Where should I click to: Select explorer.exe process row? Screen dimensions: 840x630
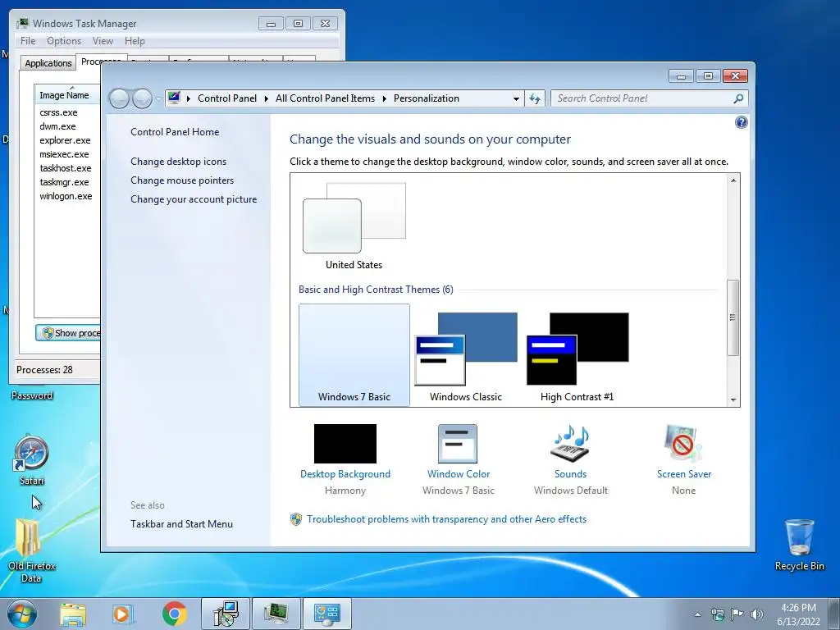pyautogui.click(x=67, y=140)
